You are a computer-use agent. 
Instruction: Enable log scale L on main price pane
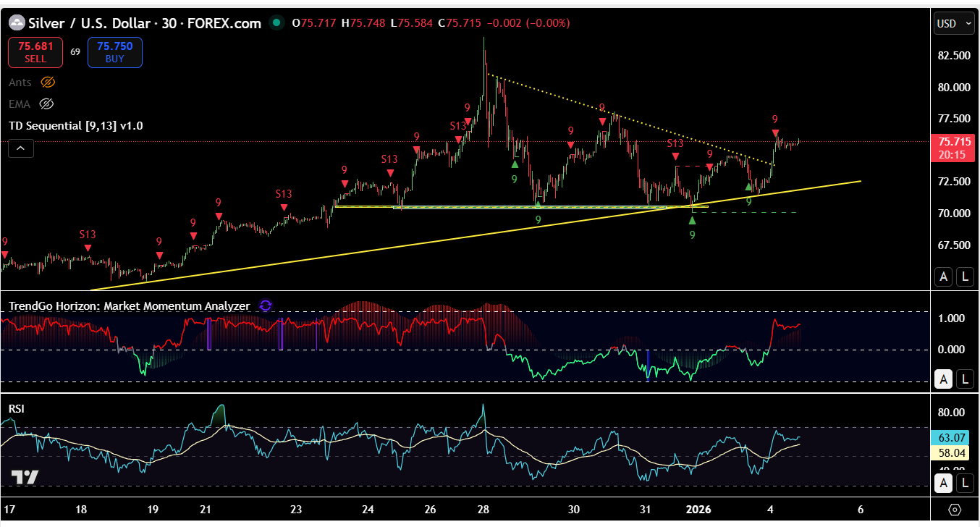(965, 276)
